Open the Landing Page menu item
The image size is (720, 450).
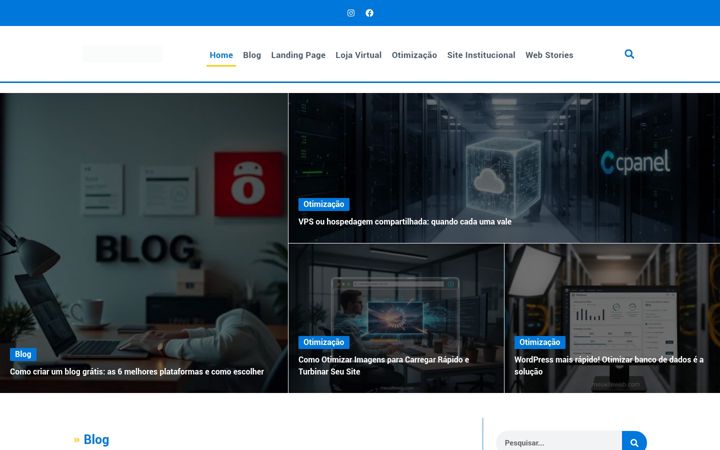pos(298,55)
